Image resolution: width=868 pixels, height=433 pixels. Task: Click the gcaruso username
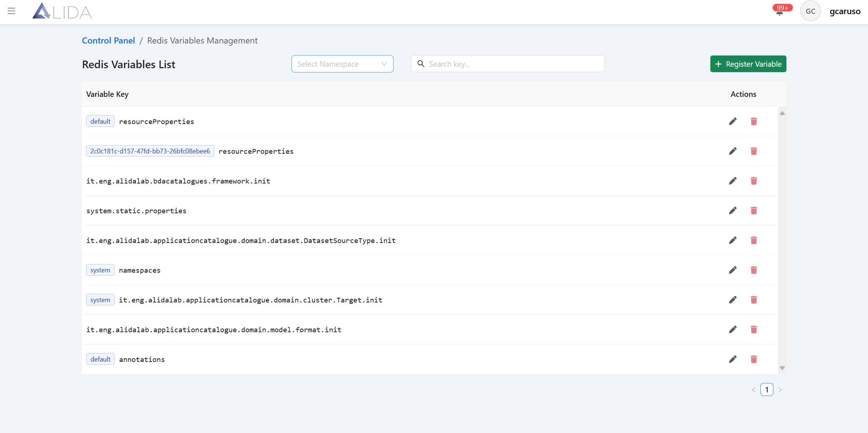pyautogui.click(x=845, y=11)
